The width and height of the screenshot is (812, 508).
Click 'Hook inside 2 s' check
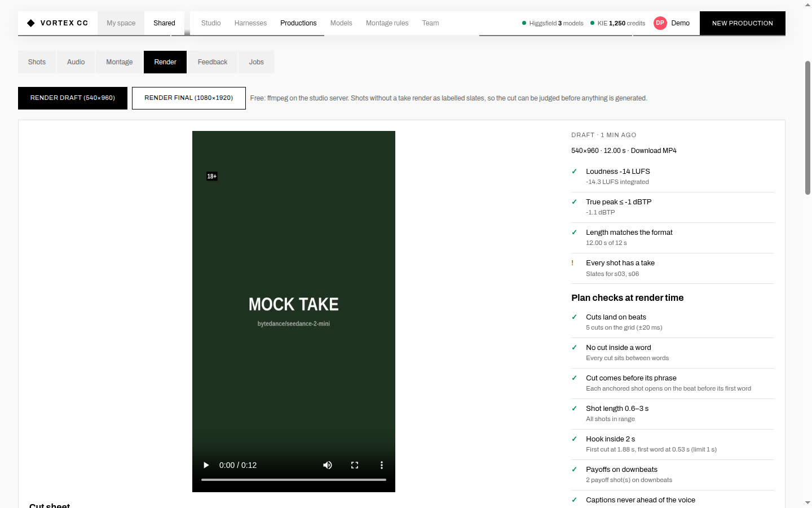click(x=673, y=444)
